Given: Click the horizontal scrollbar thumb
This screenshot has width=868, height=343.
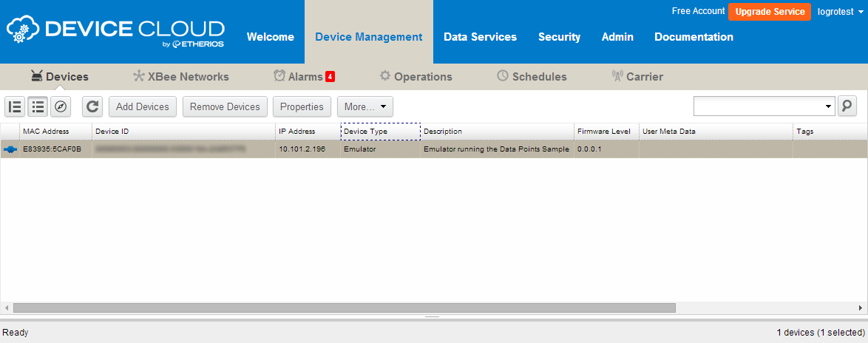Looking at the screenshot, I should (x=345, y=308).
